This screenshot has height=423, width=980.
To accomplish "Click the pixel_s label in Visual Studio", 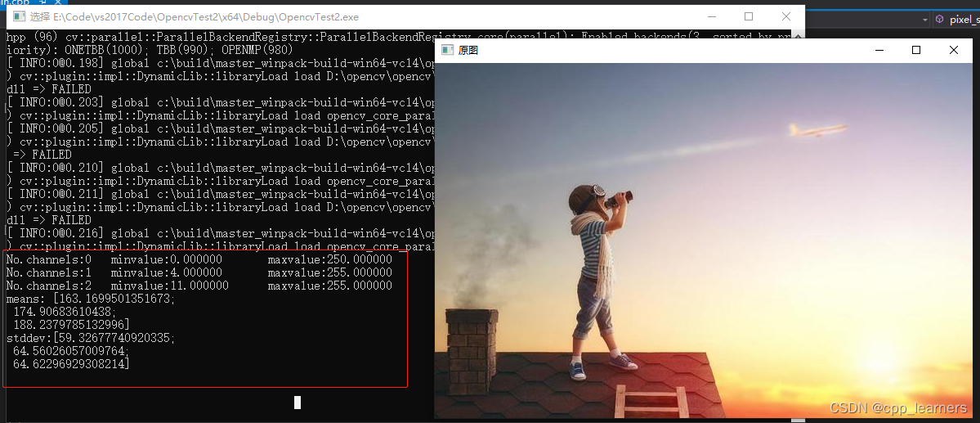I will (x=964, y=20).
